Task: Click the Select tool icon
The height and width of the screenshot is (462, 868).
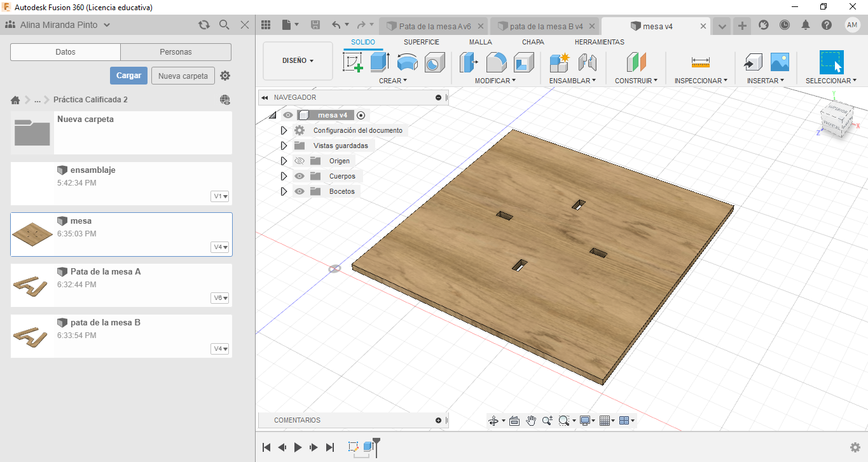Action: pos(831,62)
